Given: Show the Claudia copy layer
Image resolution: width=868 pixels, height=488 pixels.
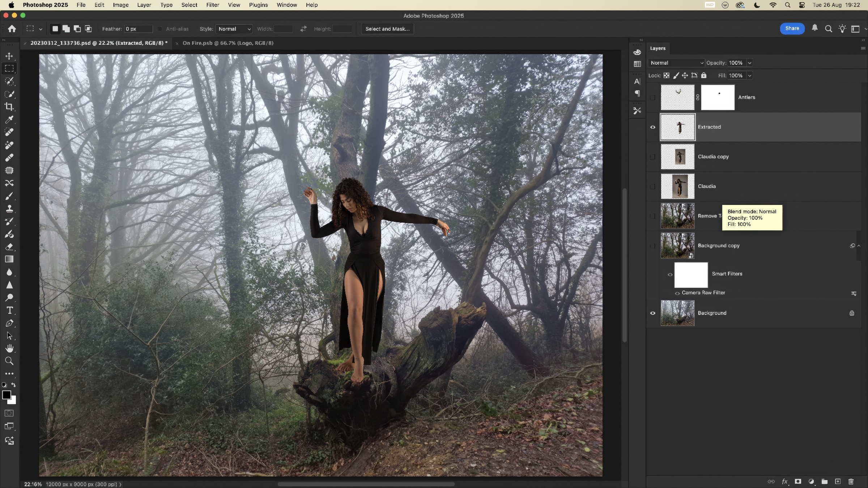Looking at the screenshot, I should tap(653, 157).
